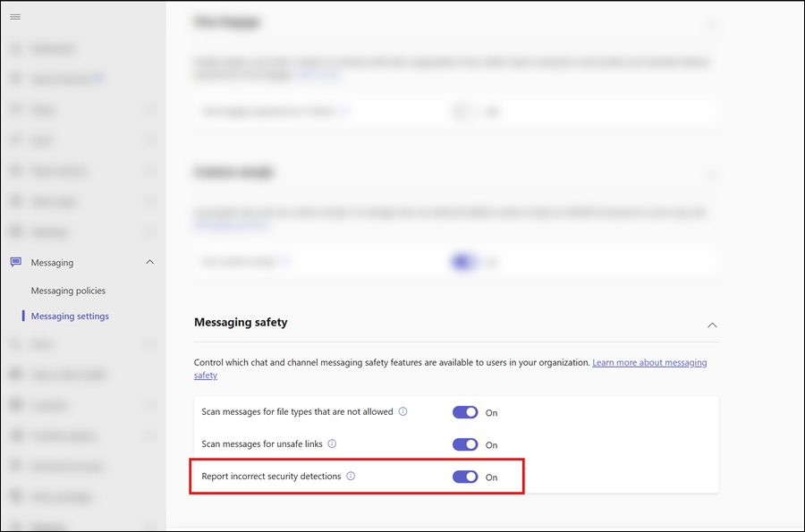This screenshot has width=805, height=532.
Task: Click info icon next to unsafe links
Action: coord(332,443)
